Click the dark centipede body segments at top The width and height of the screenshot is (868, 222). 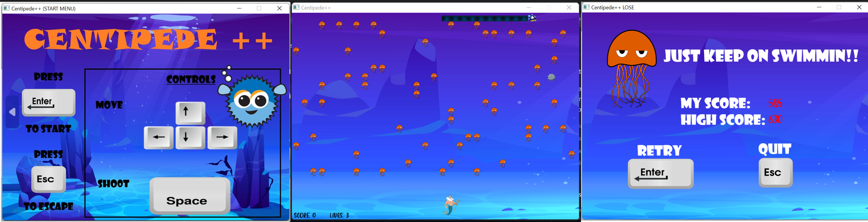[485, 19]
